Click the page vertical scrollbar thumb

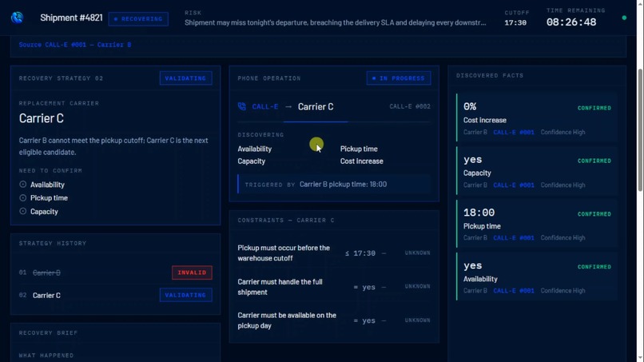[640, 130]
